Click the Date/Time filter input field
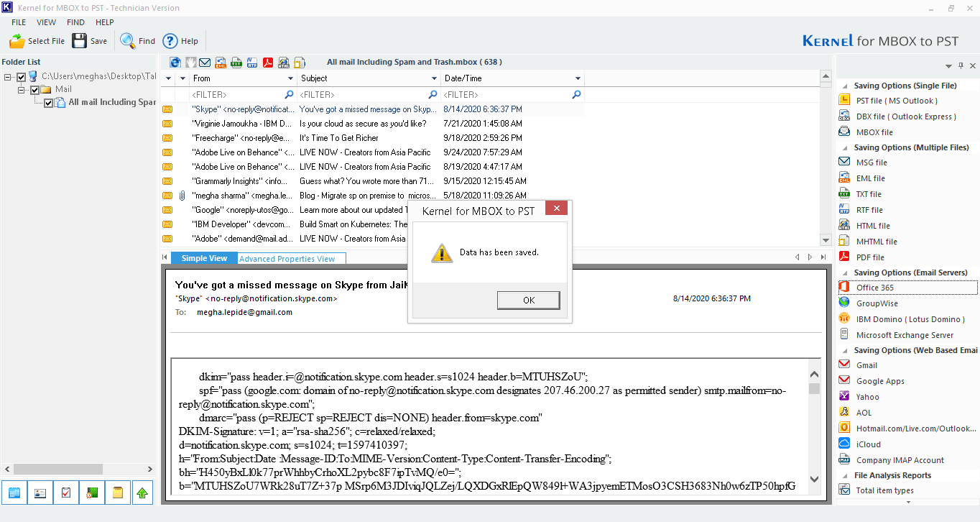Viewport: 980px width, 522px height. pyautogui.click(x=512, y=94)
